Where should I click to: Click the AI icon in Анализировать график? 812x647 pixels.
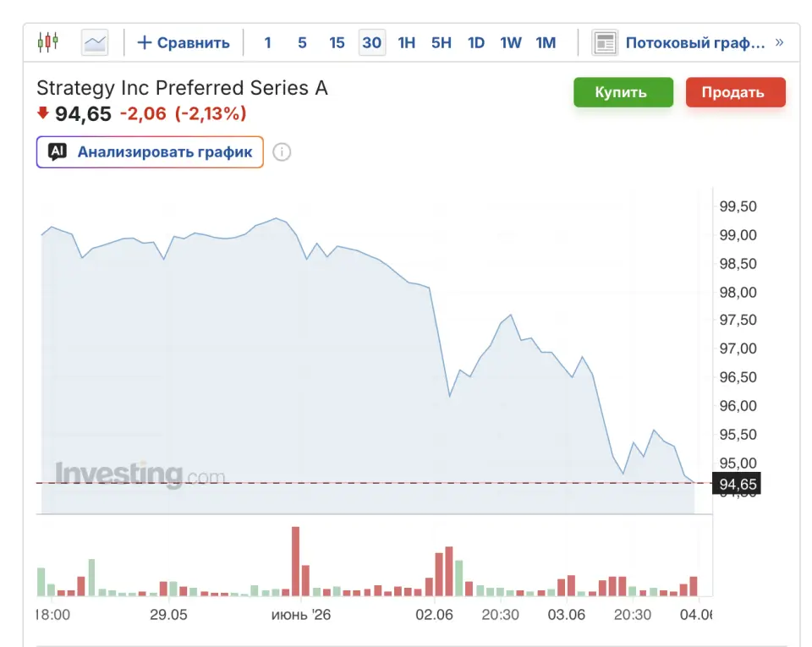57,151
